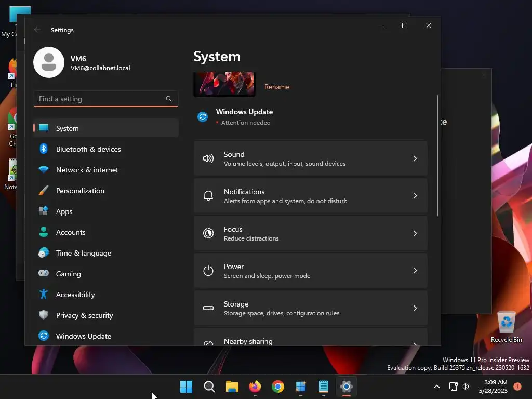Select System in the sidebar
This screenshot has width=532, height=399.
(106, 128)
